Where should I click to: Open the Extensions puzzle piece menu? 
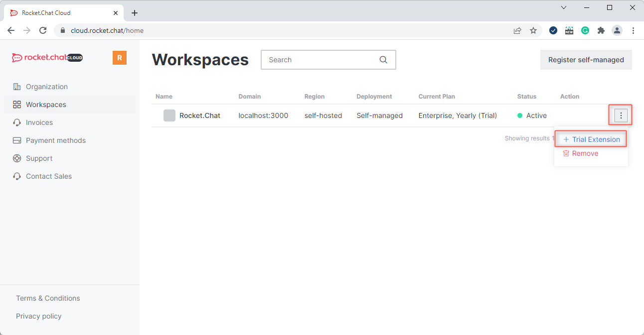click(601, 30)
